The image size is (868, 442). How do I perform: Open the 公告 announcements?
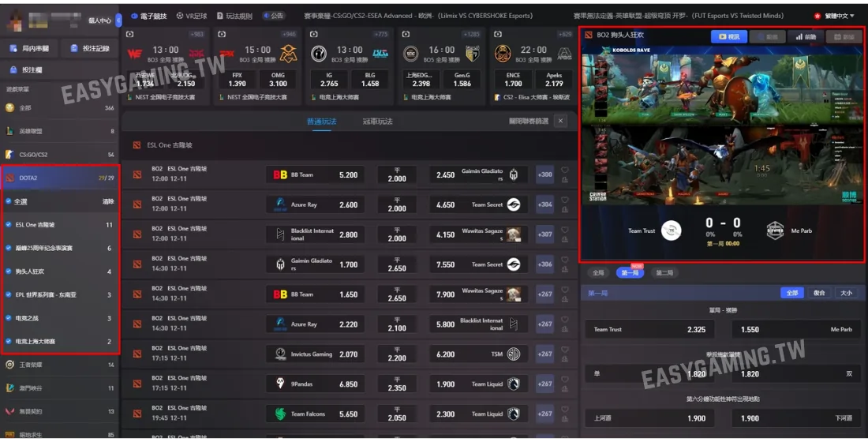pos(274,16)
